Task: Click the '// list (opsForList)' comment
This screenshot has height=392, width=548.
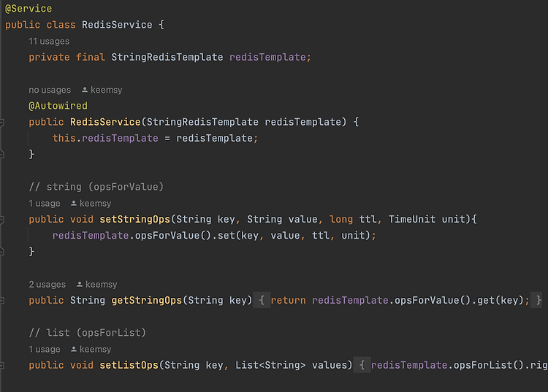Action: point(88,333)
